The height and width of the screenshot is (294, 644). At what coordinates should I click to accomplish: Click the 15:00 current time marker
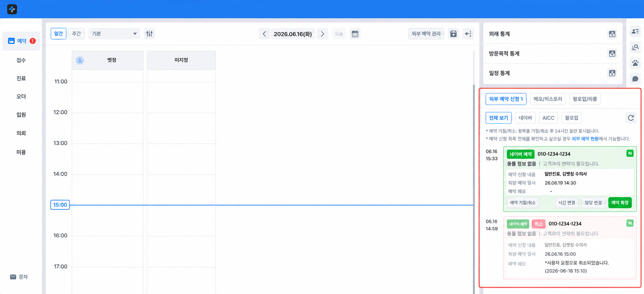pos(60,205)
